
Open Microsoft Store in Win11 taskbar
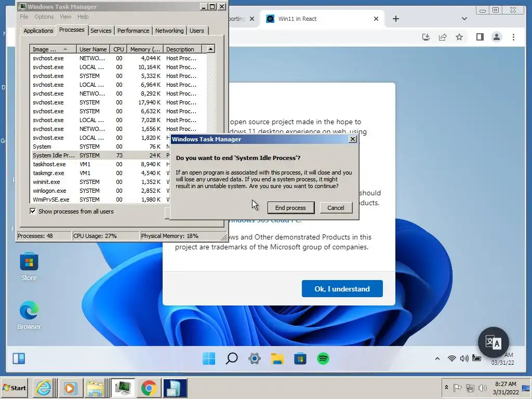click(300, 358)
